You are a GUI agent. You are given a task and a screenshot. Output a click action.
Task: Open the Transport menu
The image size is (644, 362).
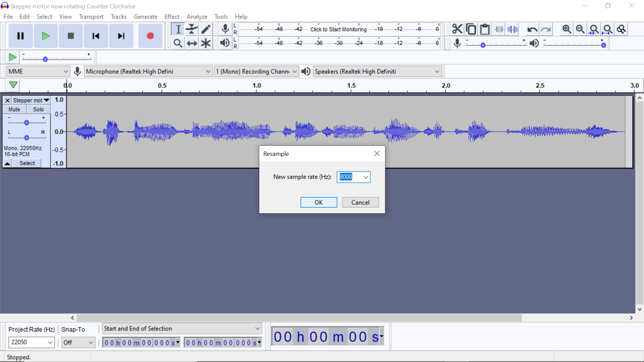91,17
